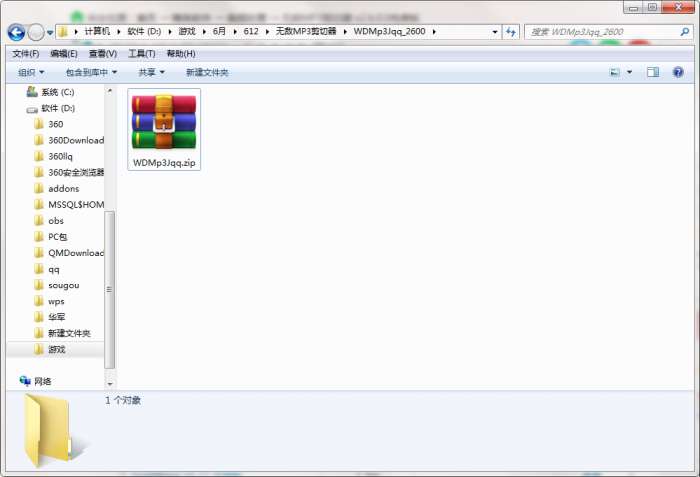The image size is (700, 477).
Task: Open the 组织 dropdown in the toolbar
Action: pos(31,72)
